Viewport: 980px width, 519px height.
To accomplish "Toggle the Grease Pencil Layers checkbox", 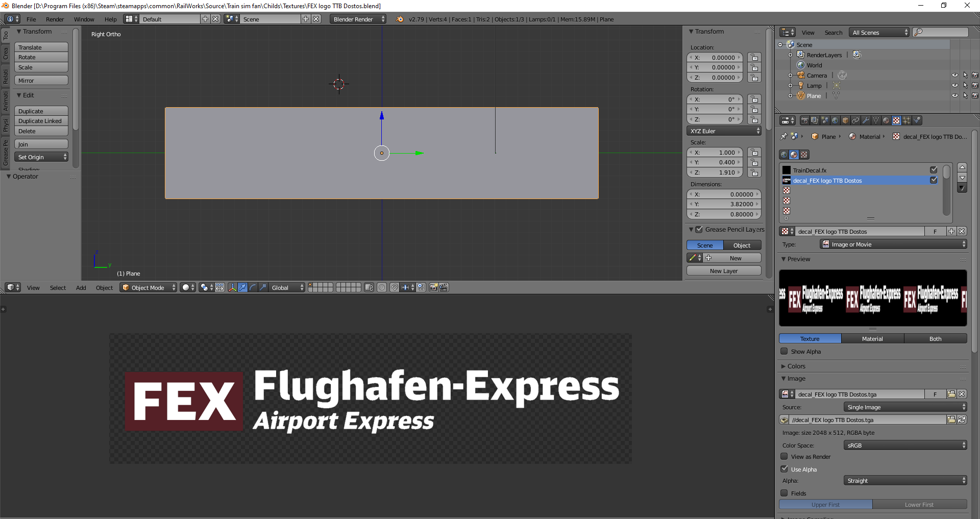I will pos(699,230).
